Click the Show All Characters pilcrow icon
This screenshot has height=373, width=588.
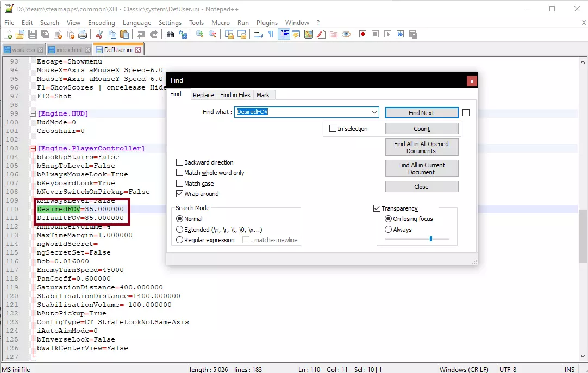(x=271, y=34)
